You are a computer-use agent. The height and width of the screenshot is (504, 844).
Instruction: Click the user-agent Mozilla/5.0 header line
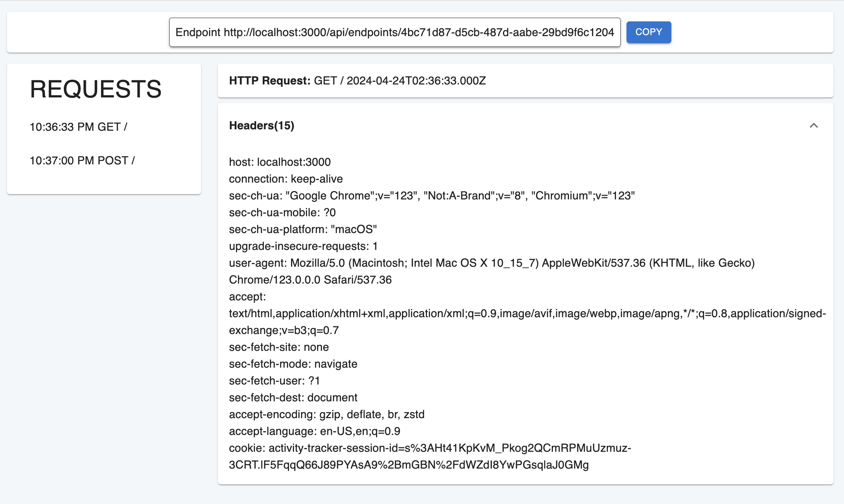pyautogui.click(x=491, y=263)
